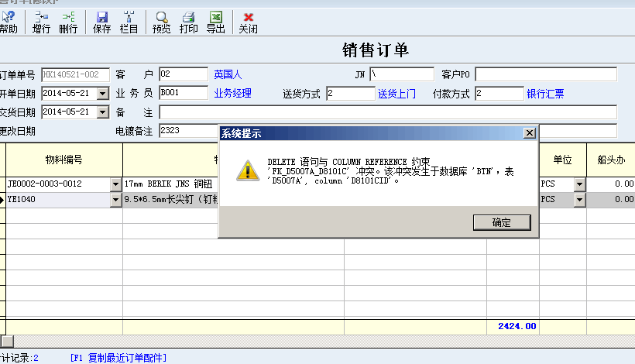Click the record count 计记录:2

(x=19, y=358)
